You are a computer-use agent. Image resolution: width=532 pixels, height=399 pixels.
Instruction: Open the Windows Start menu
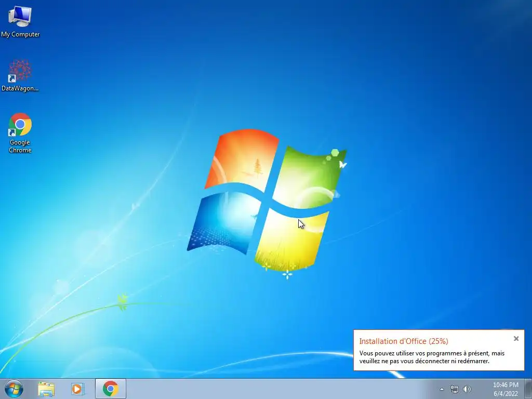14,389
